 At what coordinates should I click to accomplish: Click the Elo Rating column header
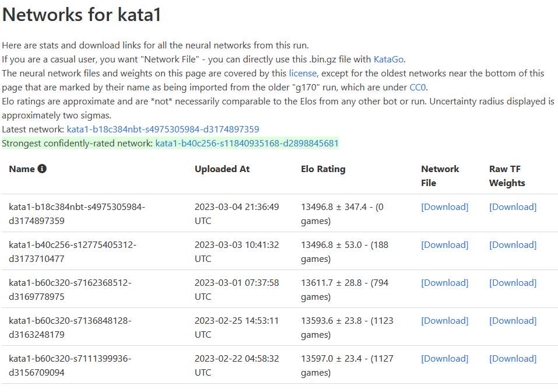[323, 169]
